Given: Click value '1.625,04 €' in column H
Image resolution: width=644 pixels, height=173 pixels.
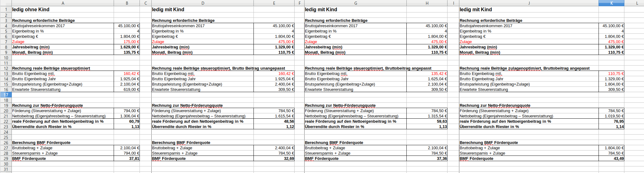Looking at the screenshot, I should click(438, 79).
